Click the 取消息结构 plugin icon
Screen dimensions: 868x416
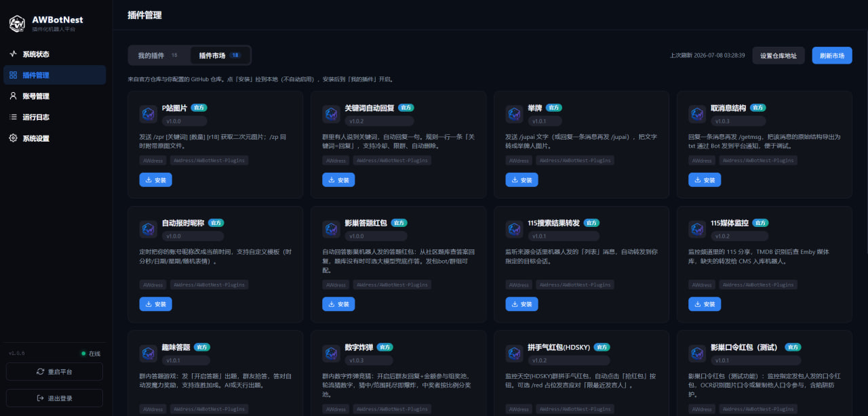(x=697, y=114)
